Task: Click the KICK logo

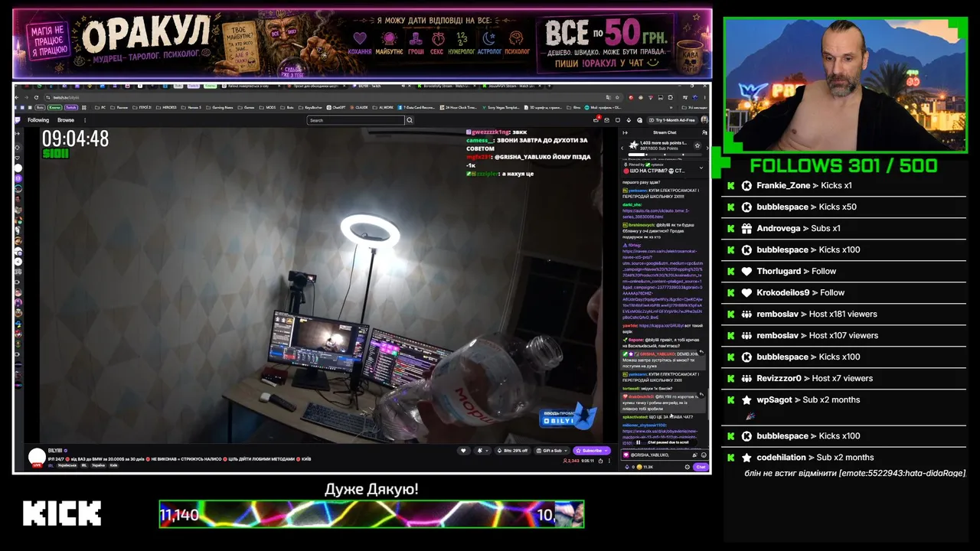Action: (62, 514)
